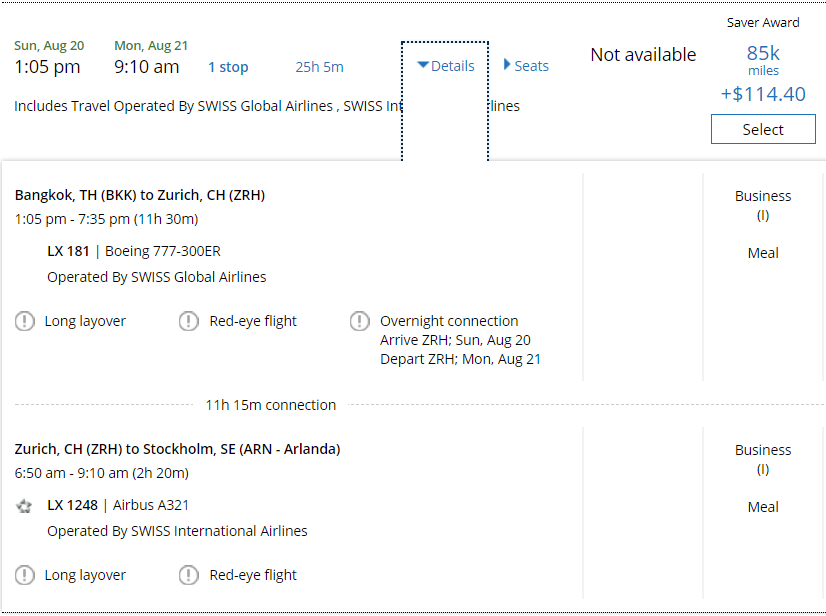The image size is (826, 616).
Task: Click the Meal label for Zurich–Stockholm segment
Action: point(763,507)
